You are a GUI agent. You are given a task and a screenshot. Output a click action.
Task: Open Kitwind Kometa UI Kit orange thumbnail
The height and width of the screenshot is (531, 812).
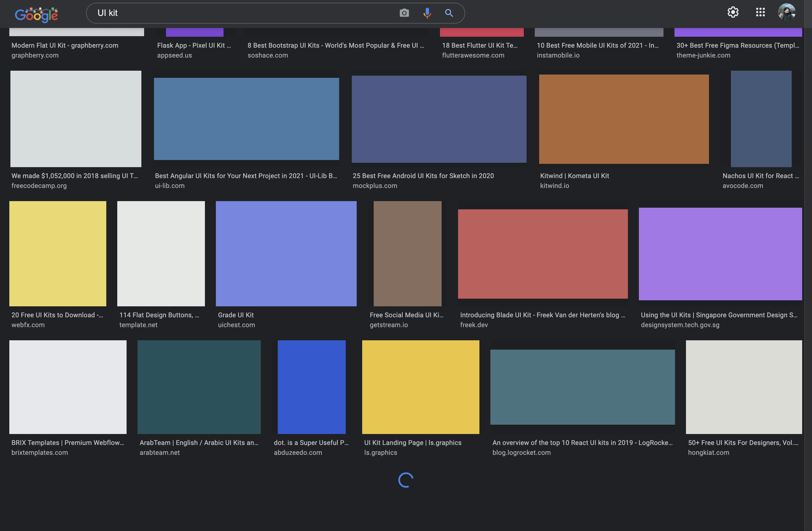[624, 119]
